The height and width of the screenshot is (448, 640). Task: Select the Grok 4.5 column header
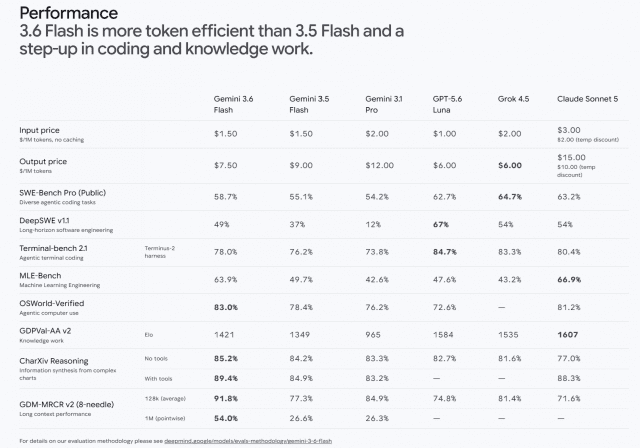tap(513, 99)
